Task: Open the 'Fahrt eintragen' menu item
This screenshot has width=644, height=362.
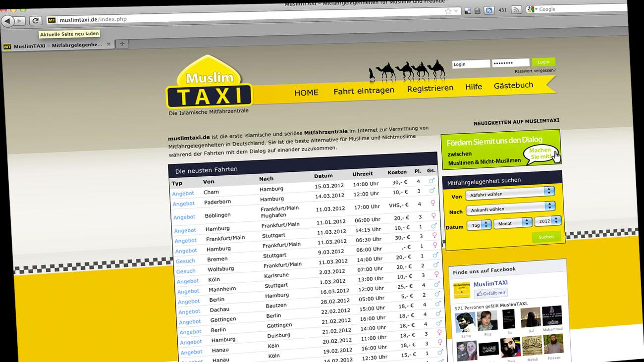Action: [x=364, y=91]
